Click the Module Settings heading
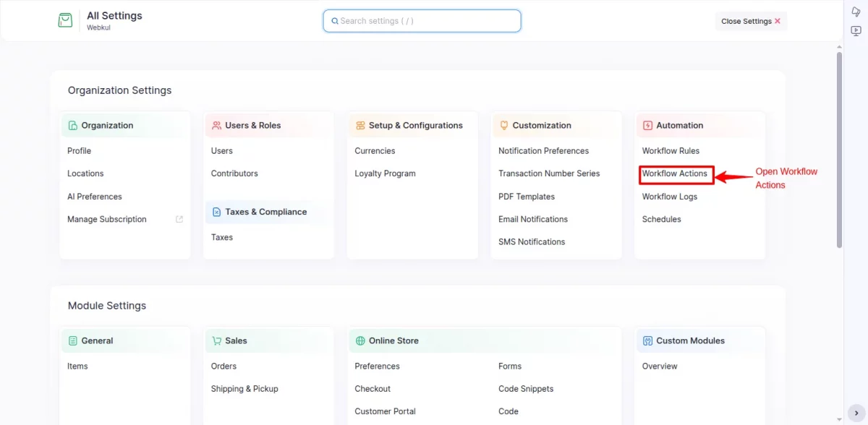The width and height of the screenshot is (868, 425). click(x=107, y=306)
